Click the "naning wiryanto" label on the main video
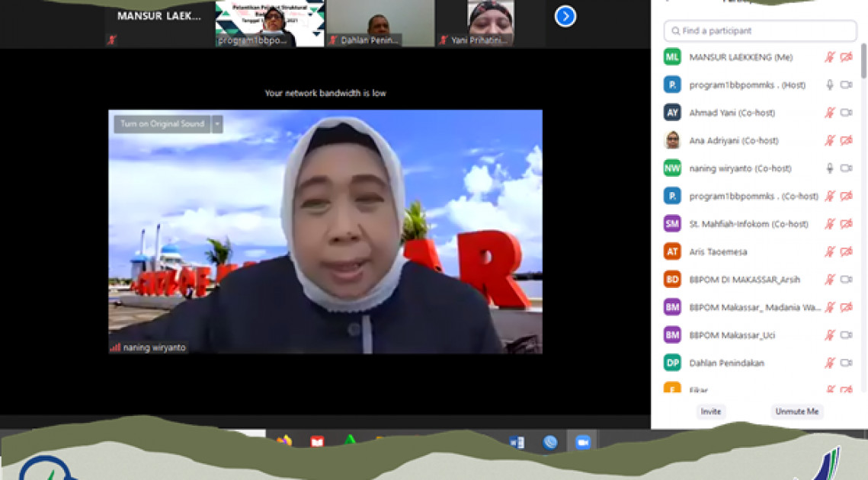 (154, 347)
